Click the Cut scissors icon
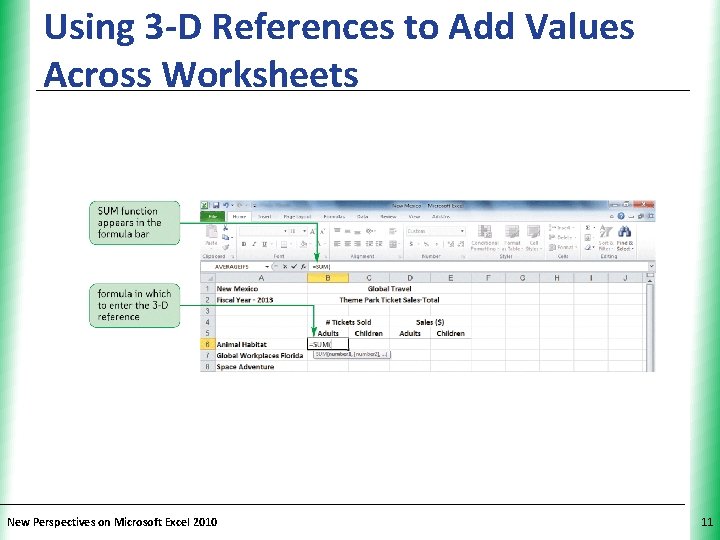 pos(225,228)
